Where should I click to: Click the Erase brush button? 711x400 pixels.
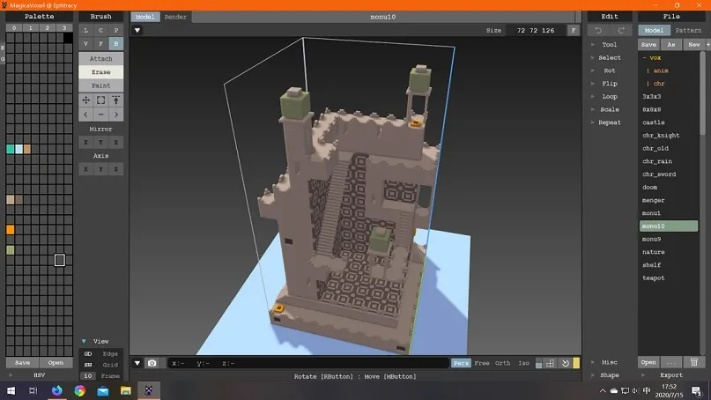point(101,72)
